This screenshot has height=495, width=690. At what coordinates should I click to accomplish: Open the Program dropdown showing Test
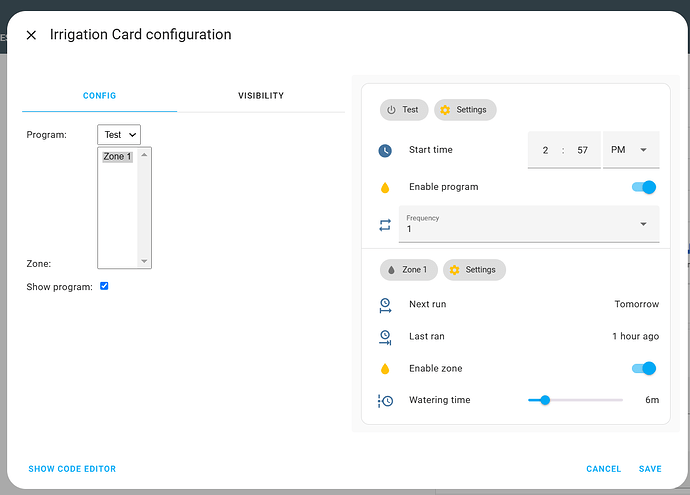click(x=119, y=135)
